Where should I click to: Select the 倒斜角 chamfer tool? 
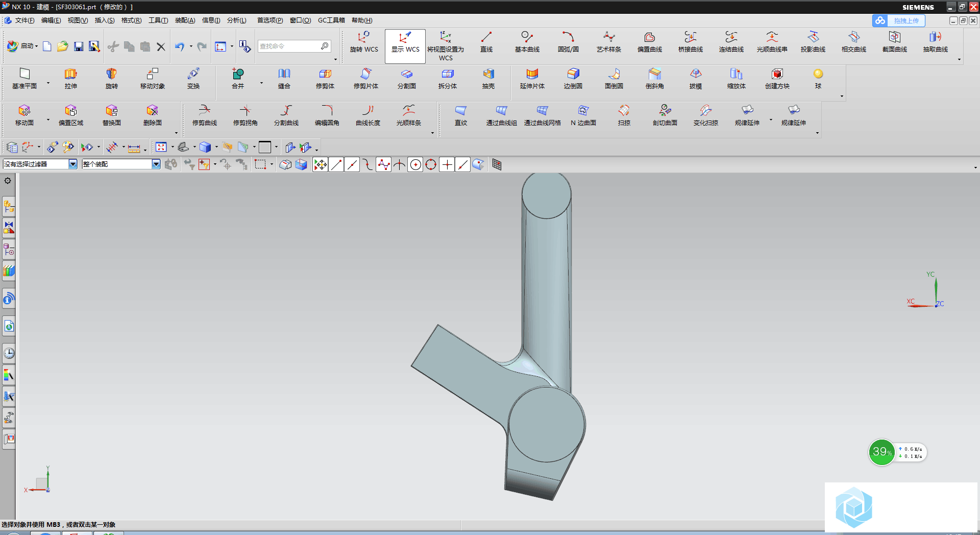click(x=655, y=79)
